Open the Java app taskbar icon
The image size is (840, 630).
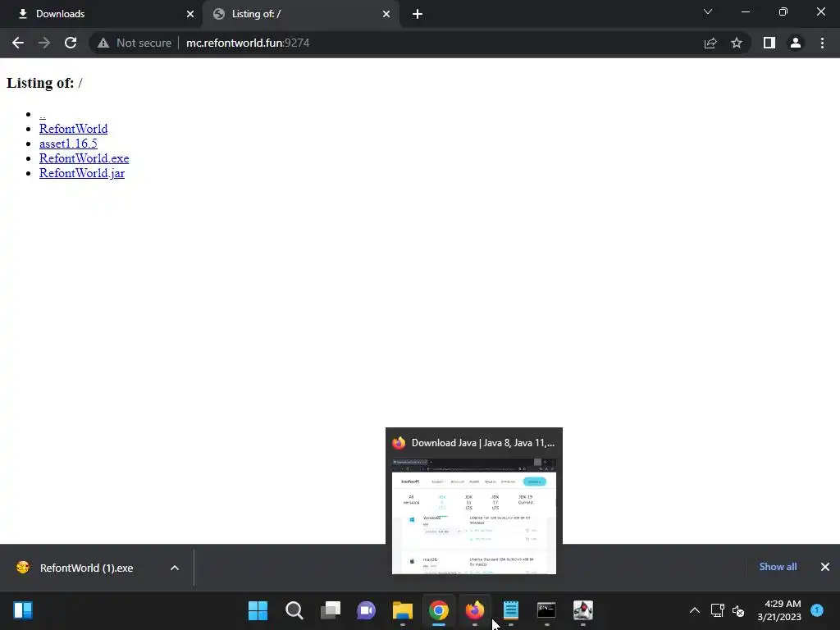pyautogui.click(x=583, y=610)
